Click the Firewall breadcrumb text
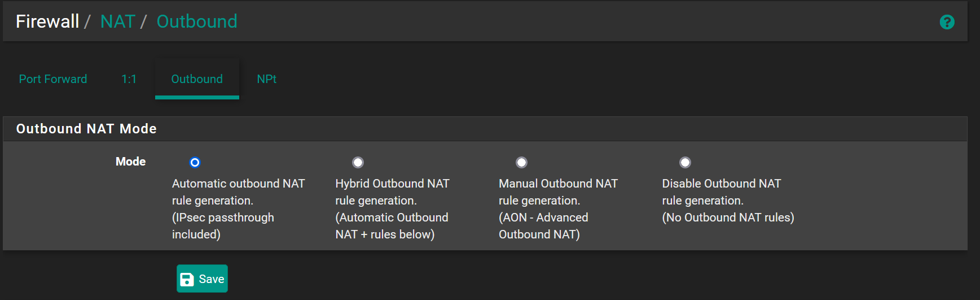The image size is (980, 300). [x=47, y=21]
